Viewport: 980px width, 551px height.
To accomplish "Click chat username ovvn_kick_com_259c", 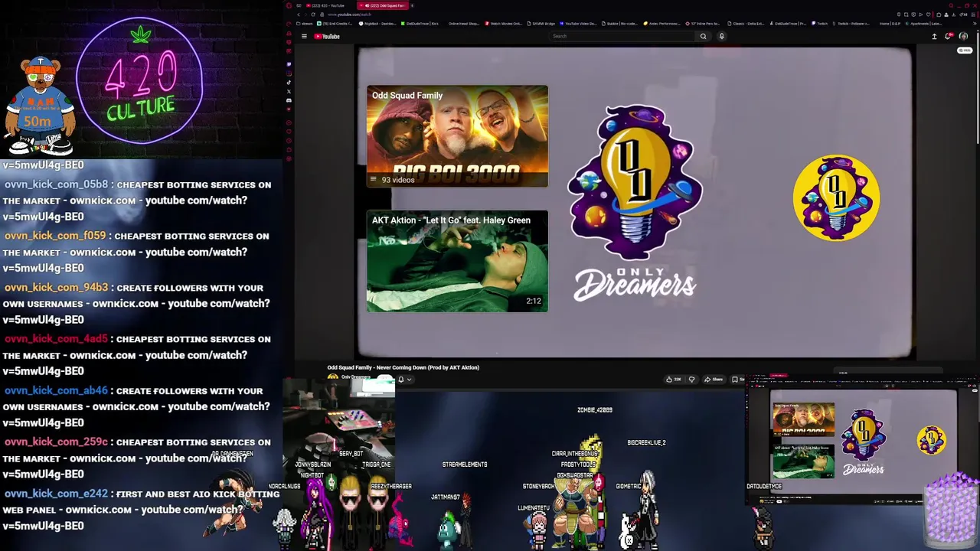I will [x=56, y=442].
